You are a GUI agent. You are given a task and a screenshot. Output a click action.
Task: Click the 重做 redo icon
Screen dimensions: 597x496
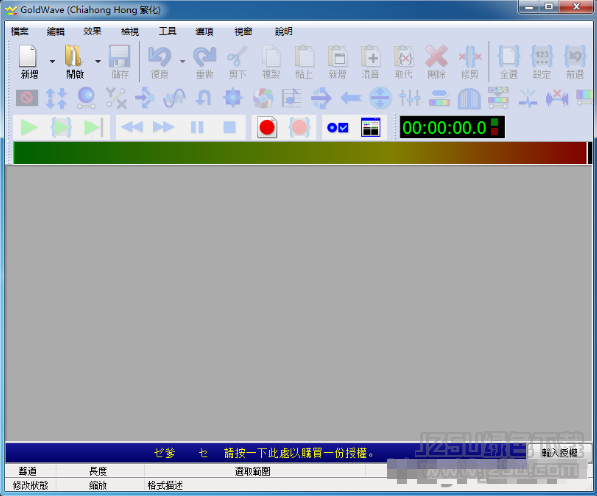204,56
